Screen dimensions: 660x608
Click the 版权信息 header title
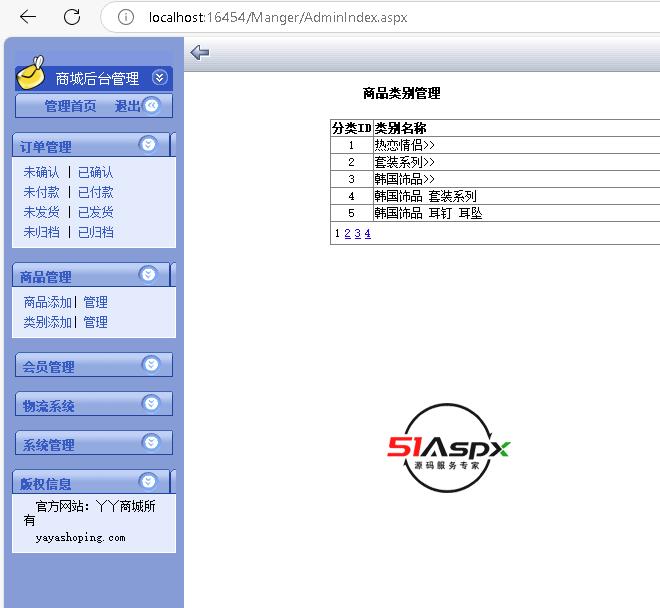tap(45, 484)
